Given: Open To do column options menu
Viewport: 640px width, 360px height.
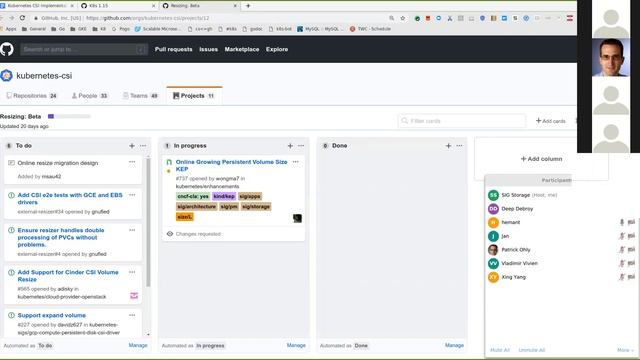Looking at the screenshot, I should 143,146.
